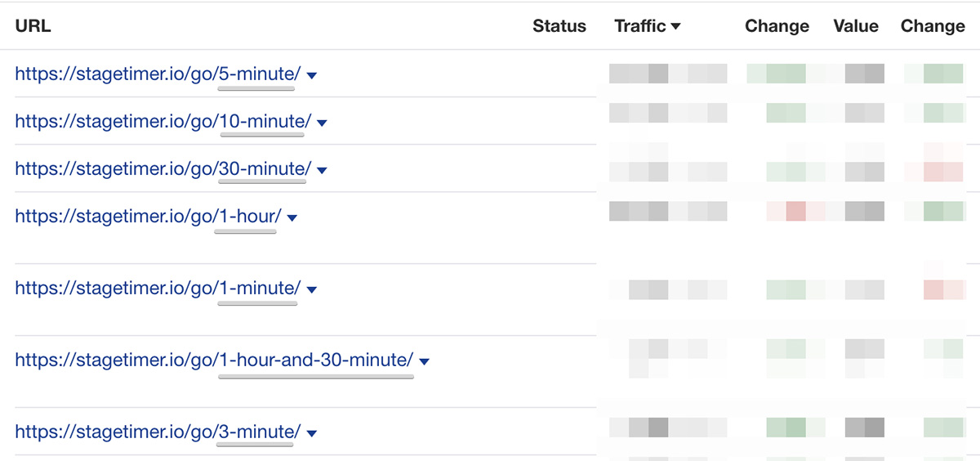Expand dropdown arrow beside 5-minute URL
The image size is (980, 461).
[311, 76]
